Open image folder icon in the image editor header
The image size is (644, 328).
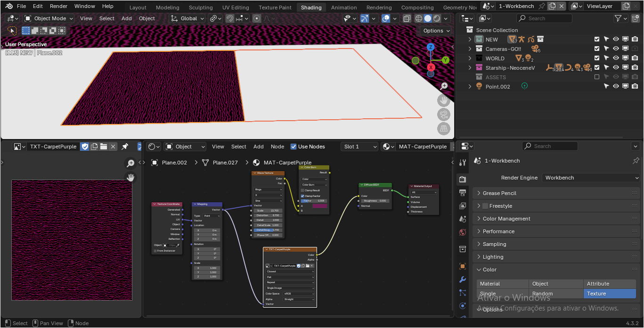click(x=104, y=147)
